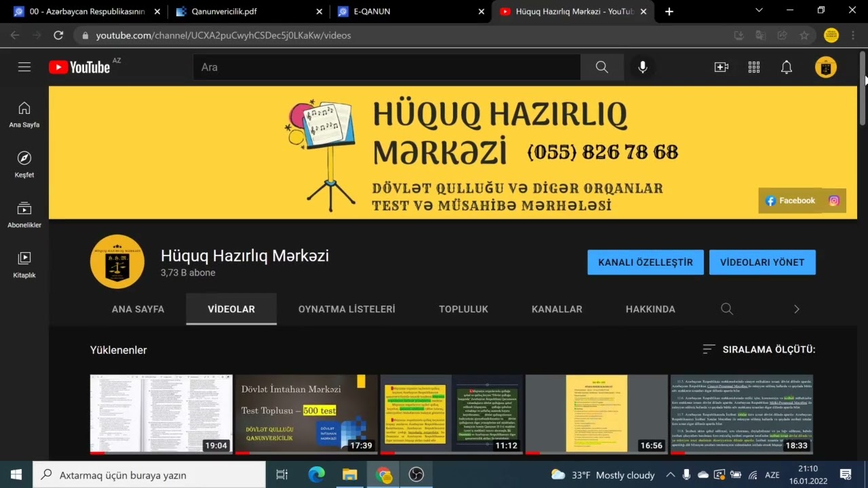Click the channel profile picture
Screen dimensions: 868x488
(117, 262)
